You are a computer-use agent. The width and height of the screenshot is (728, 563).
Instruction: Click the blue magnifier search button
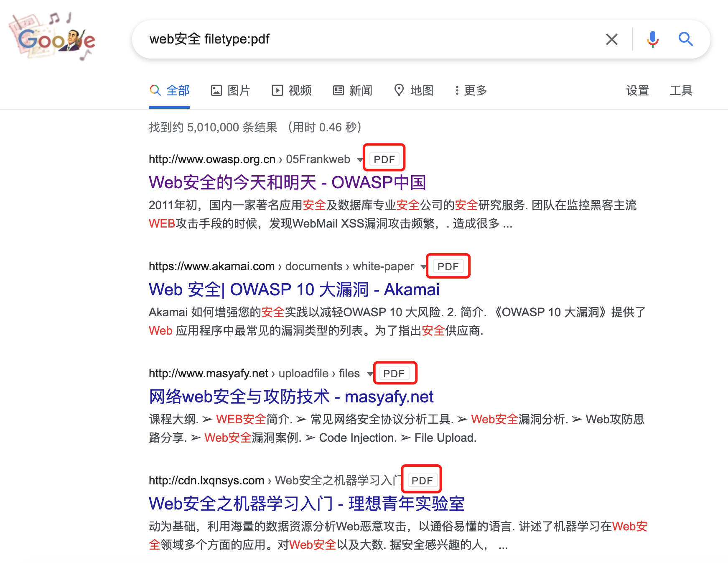coord(685,39)
